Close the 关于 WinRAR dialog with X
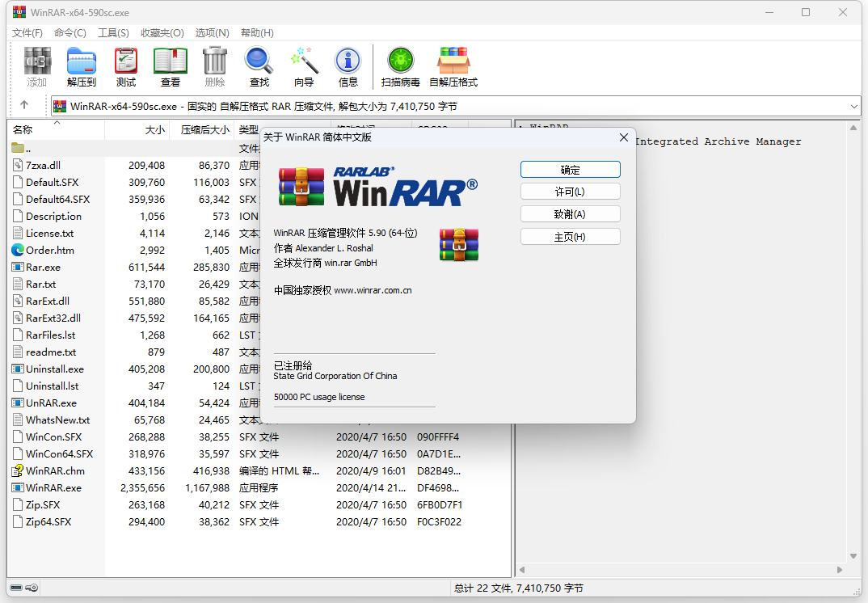The width and height of the screenshot is (868, 603). click(624, 137)
